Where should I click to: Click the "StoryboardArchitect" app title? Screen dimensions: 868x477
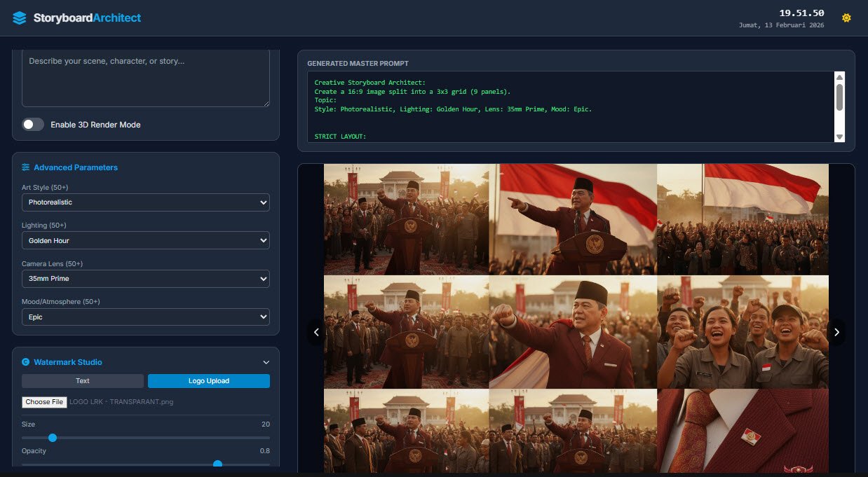(x=87, y=18)
